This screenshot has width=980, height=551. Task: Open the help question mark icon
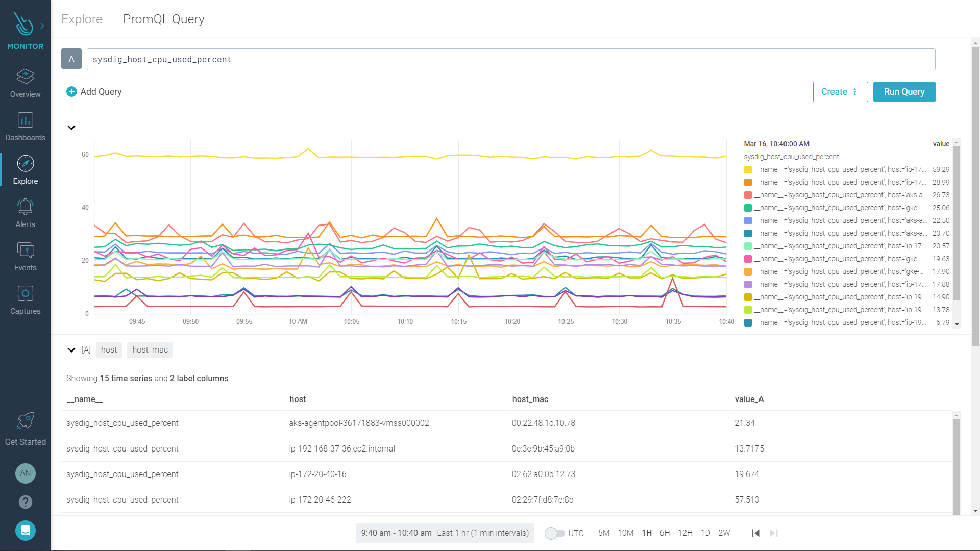click(25, 502)
